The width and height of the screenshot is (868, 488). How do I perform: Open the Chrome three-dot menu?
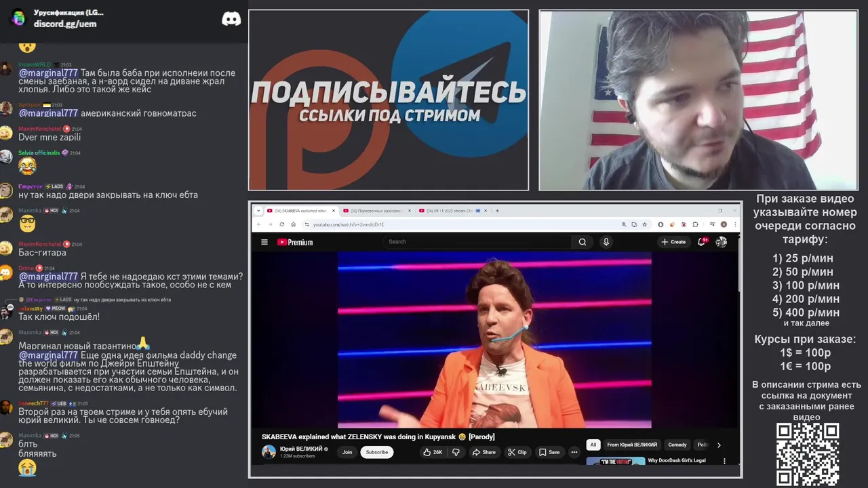[735, 224]
